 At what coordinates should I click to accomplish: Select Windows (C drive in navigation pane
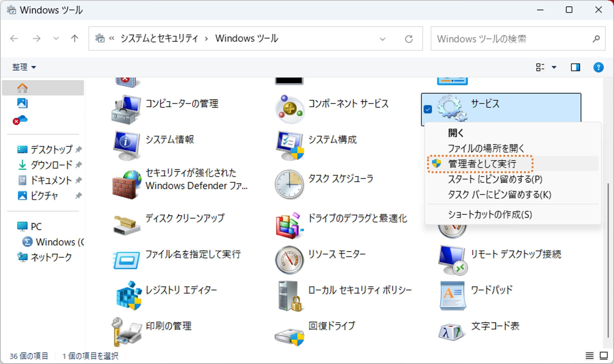click(x=53, y=242)
